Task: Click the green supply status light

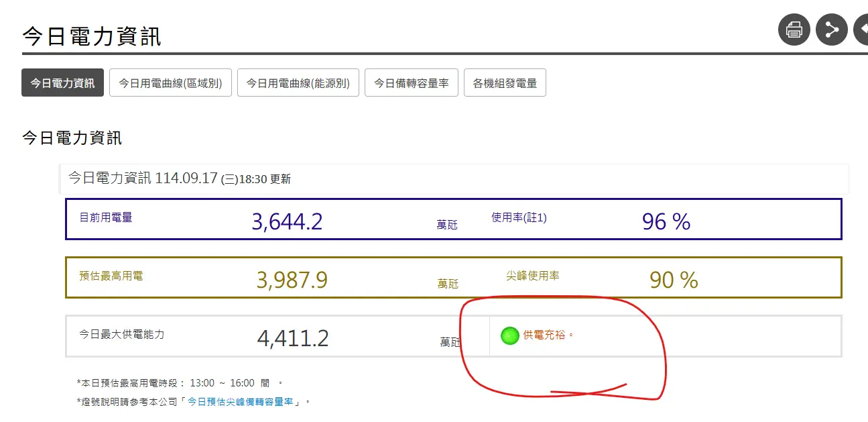Action: click(509, 335)
